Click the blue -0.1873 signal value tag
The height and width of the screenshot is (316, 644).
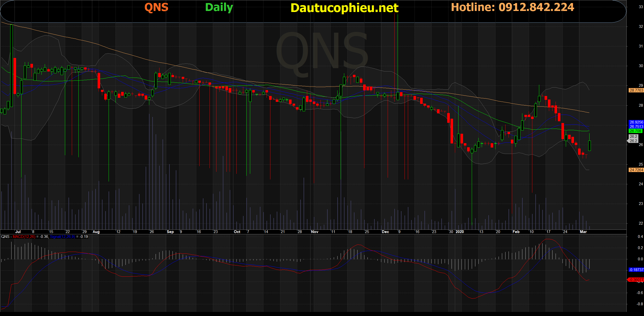point(636,270)
